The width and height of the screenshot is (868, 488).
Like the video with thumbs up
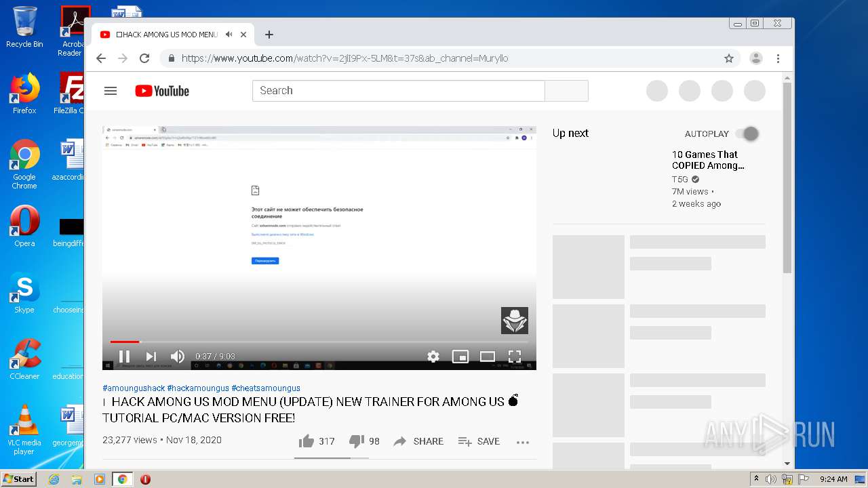(317, 441)
